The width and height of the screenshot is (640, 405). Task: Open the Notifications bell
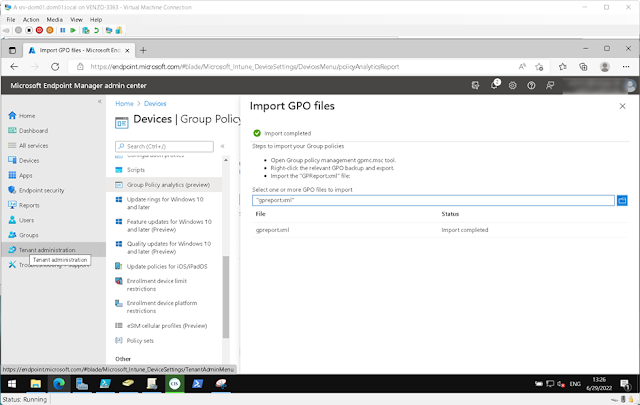pos(494,85)
